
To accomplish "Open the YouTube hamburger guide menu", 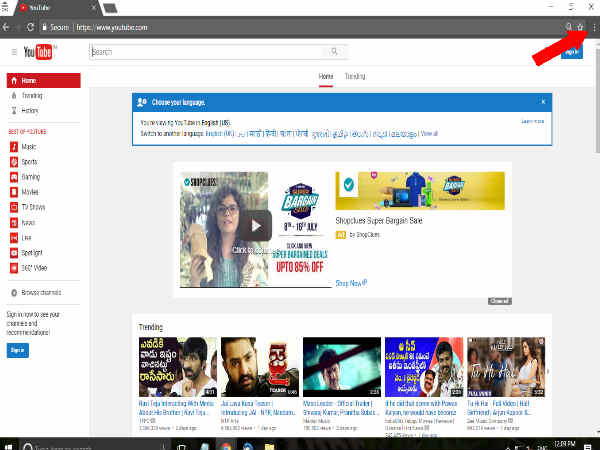I will 14,52.
